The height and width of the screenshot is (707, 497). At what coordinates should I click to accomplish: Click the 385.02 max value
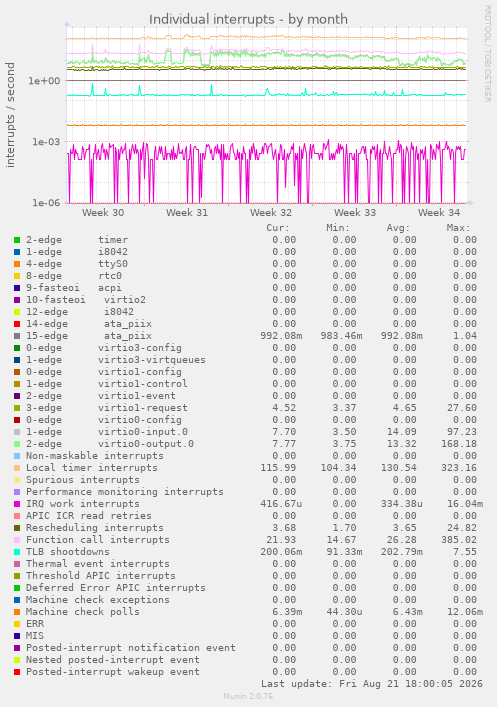(459, 540)
